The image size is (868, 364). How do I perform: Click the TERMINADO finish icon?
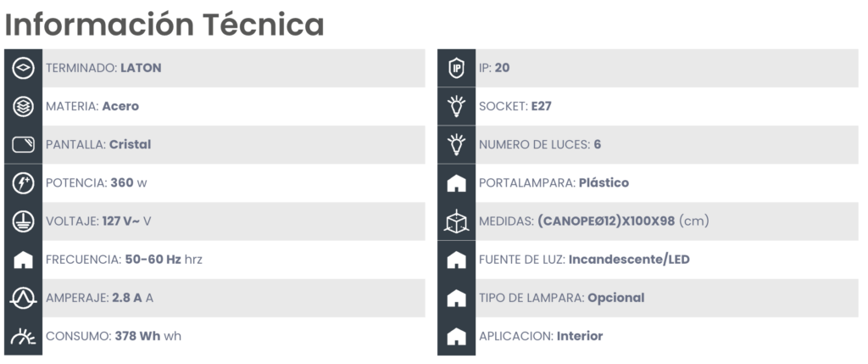pyautogui.click(x=23, y=68)
